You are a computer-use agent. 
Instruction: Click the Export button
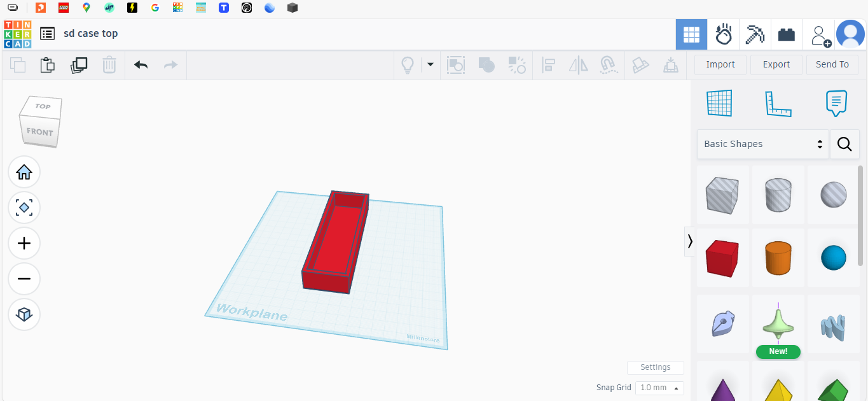[776, 64]
